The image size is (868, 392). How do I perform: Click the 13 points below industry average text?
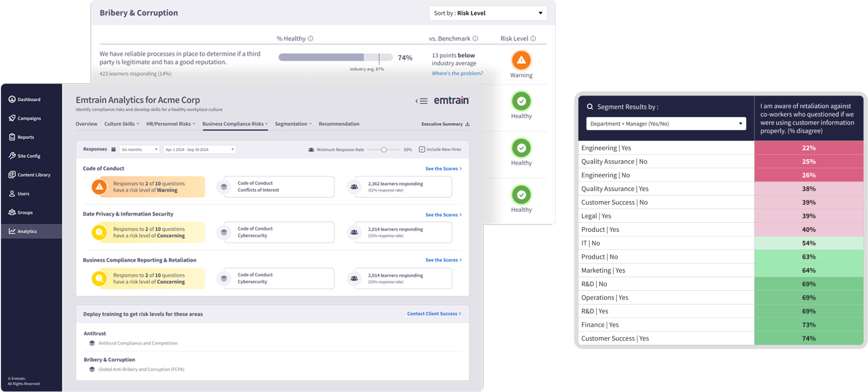(454, 59)
